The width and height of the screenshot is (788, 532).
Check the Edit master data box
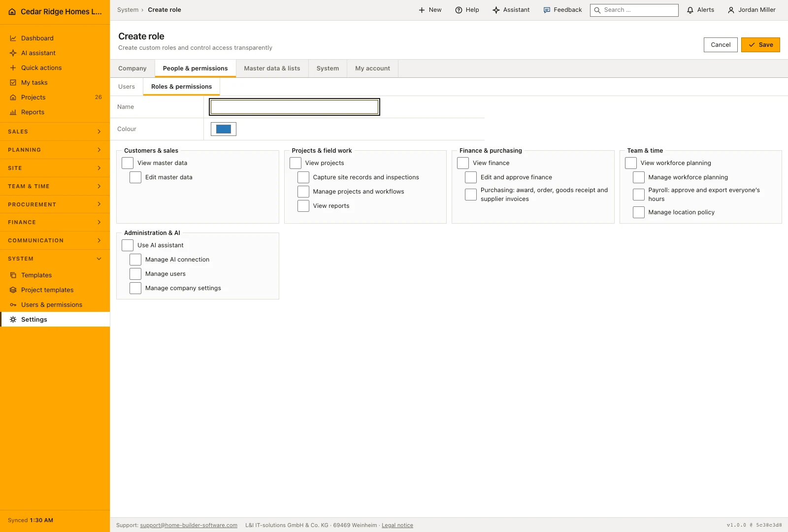tap(135, 177)
